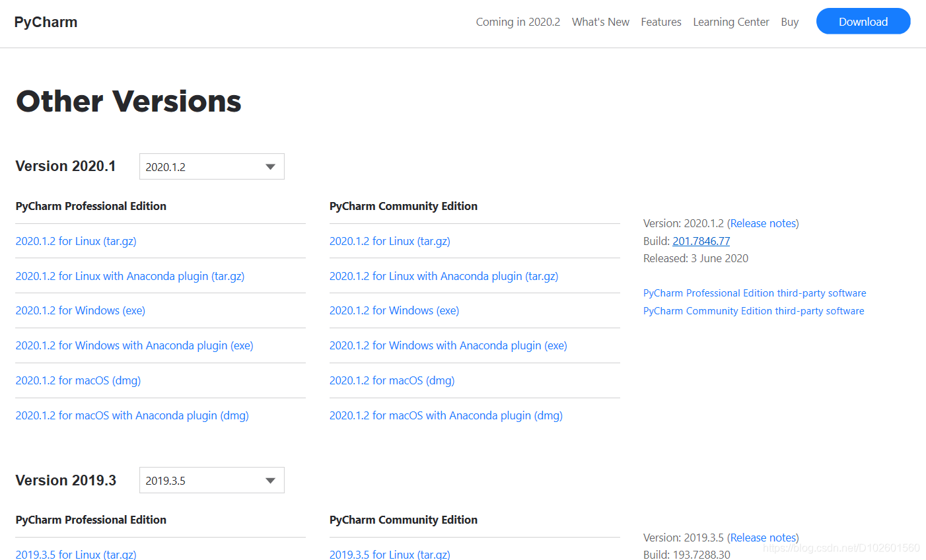926x560 pixels.
Task: Click the Other Versions heading
Action: click(x=129, y=101)
